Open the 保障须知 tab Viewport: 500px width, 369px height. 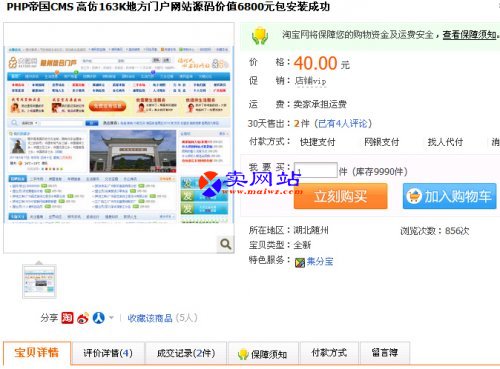coord(263,353)
